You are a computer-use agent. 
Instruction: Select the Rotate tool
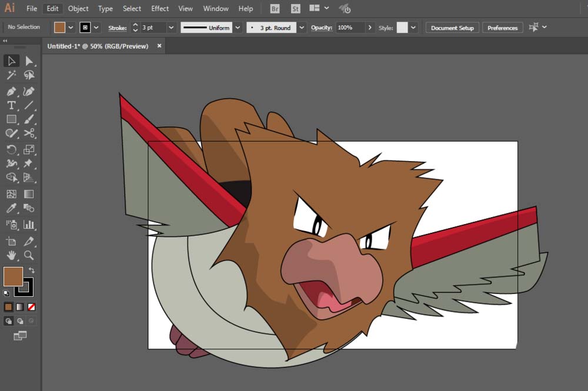click(11, 149)
